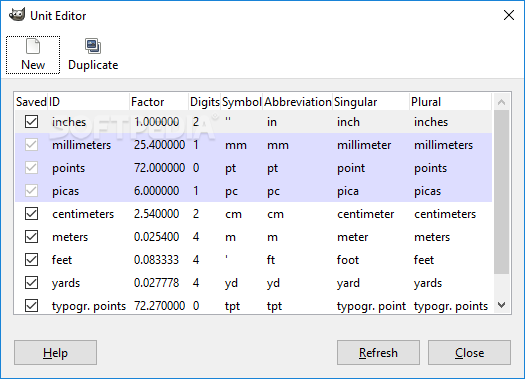Click the Abbreviation column header

[x=297, y=102]
